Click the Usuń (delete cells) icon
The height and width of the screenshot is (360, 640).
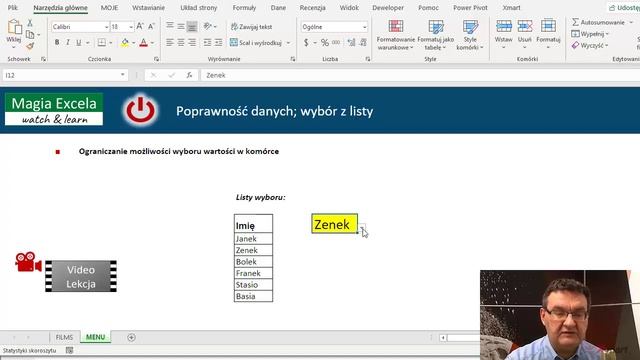pos(524,27)
